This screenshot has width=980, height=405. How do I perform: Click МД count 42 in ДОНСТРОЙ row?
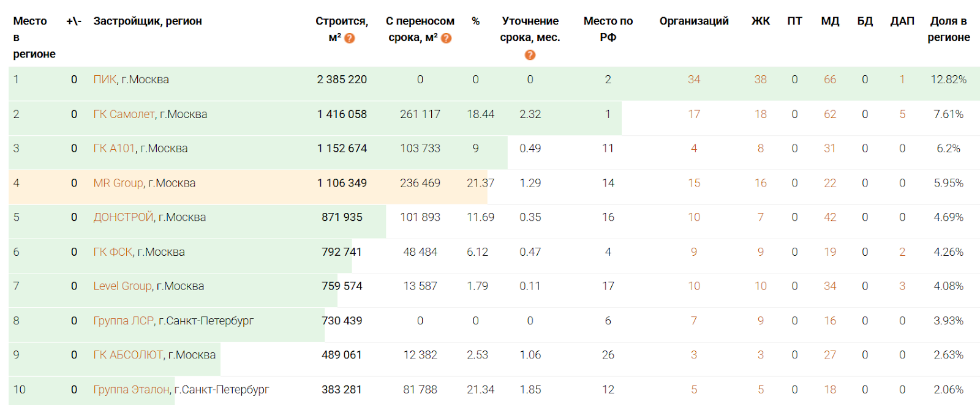(x=830, y=217)
